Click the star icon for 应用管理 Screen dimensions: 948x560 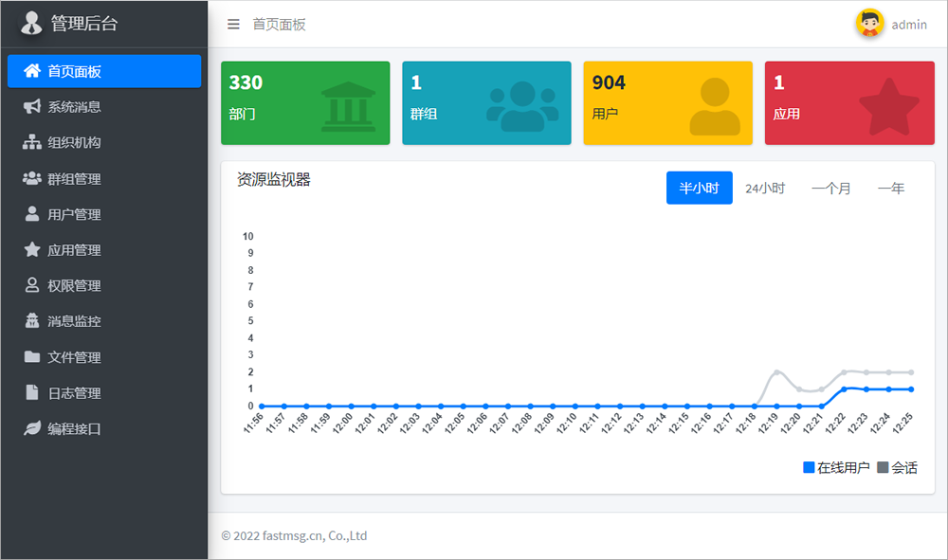(x=32, y=249)
